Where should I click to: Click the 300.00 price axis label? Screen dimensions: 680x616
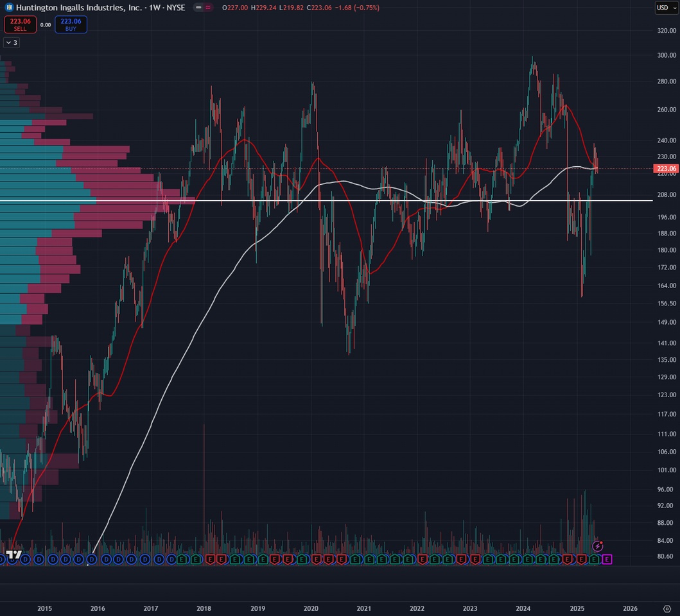point(667,55)
